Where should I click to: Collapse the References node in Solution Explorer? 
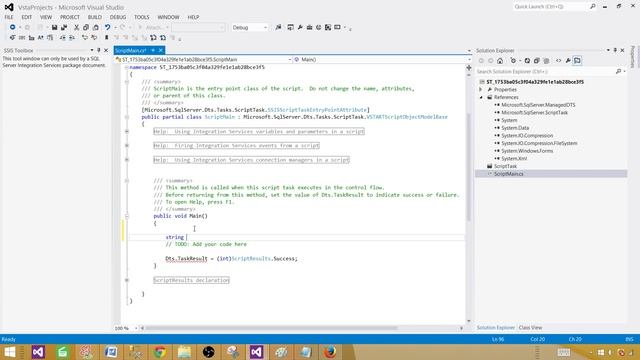[481, 97]
